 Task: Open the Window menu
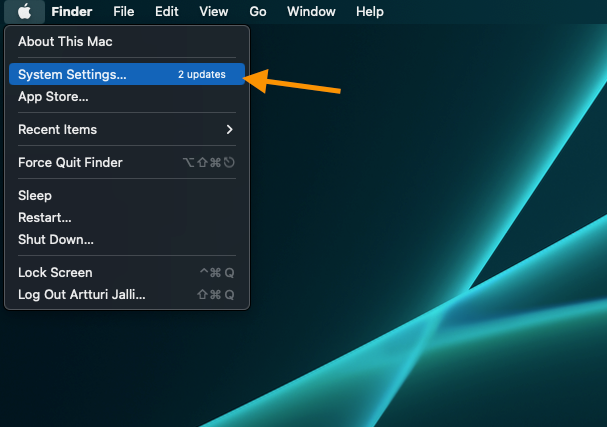(x=311, y=12)
